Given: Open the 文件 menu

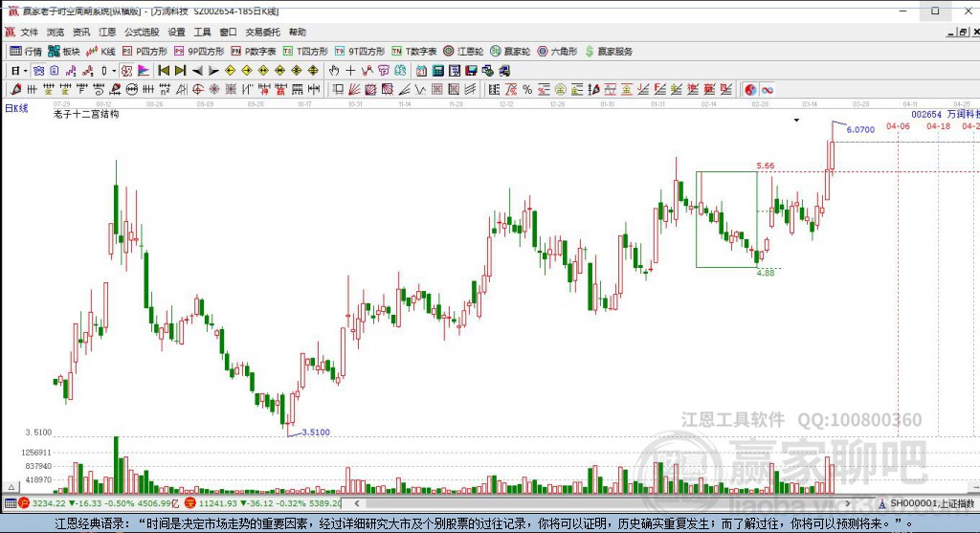Looking at the screenshot, I should [29, 32].
